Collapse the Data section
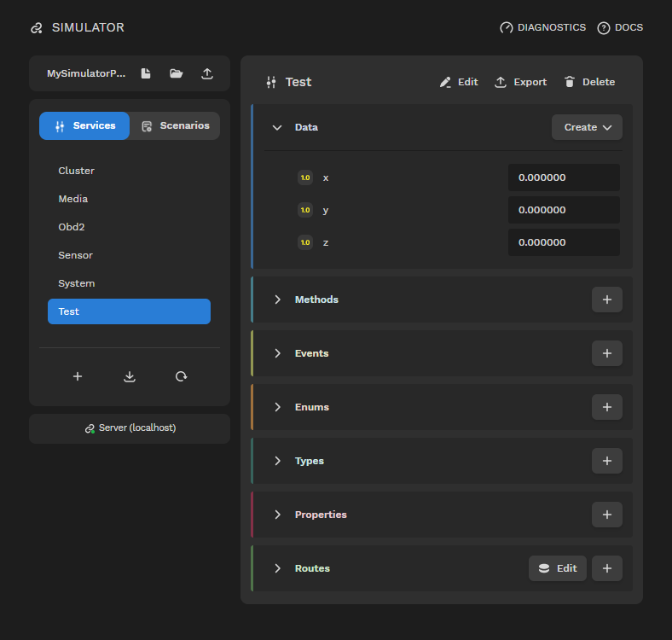 coord(277,127)
